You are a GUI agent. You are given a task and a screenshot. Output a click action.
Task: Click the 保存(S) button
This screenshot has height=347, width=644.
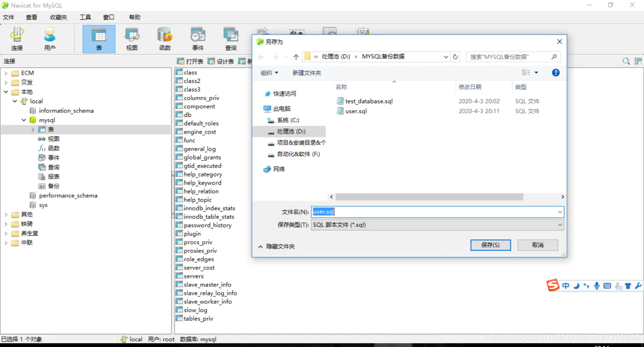coord(491,245)
